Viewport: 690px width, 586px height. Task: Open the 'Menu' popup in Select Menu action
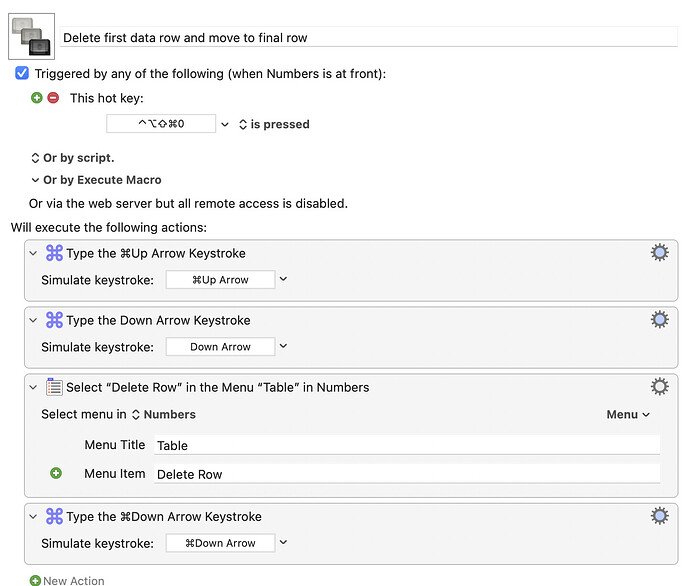(x=628, y=414)
